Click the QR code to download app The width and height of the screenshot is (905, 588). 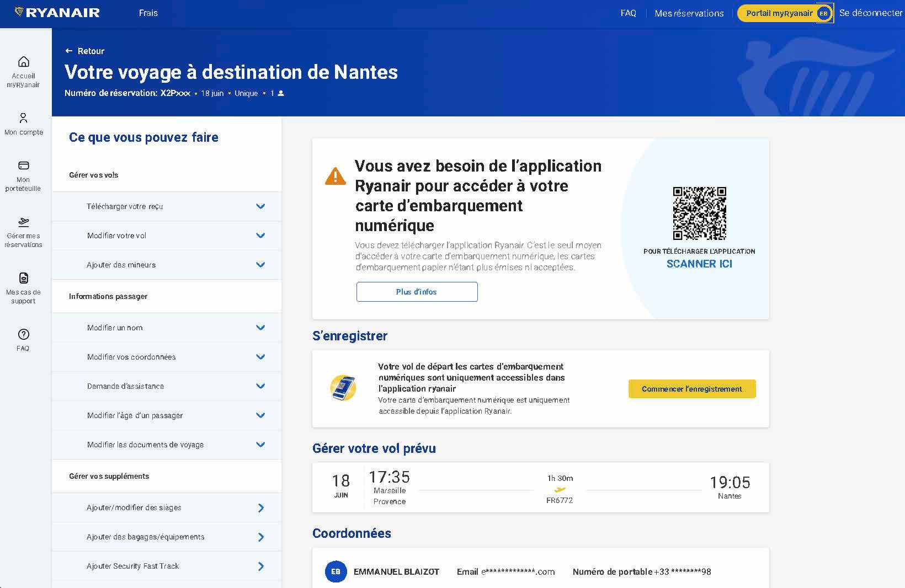pyautogui.click(x=699, y=213)
